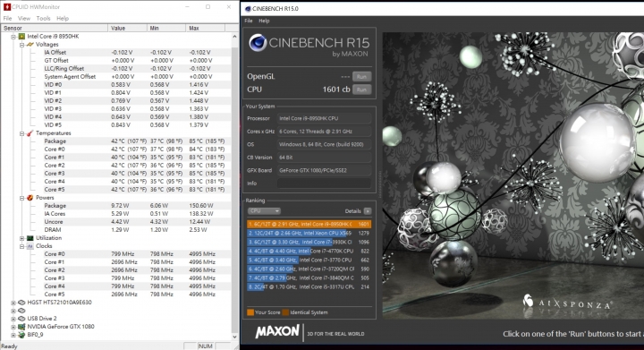Click the Powers flame icon
644x350 pixels.
pyautogui.click(x=30, y=198)
